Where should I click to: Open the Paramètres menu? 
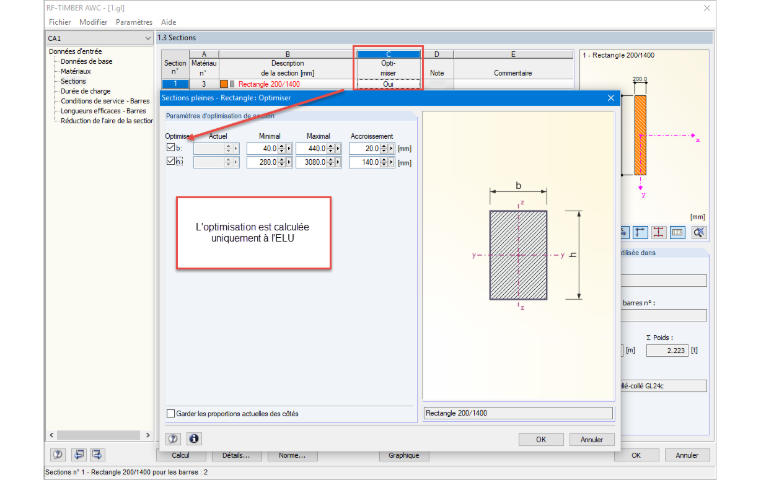(134, 22)
